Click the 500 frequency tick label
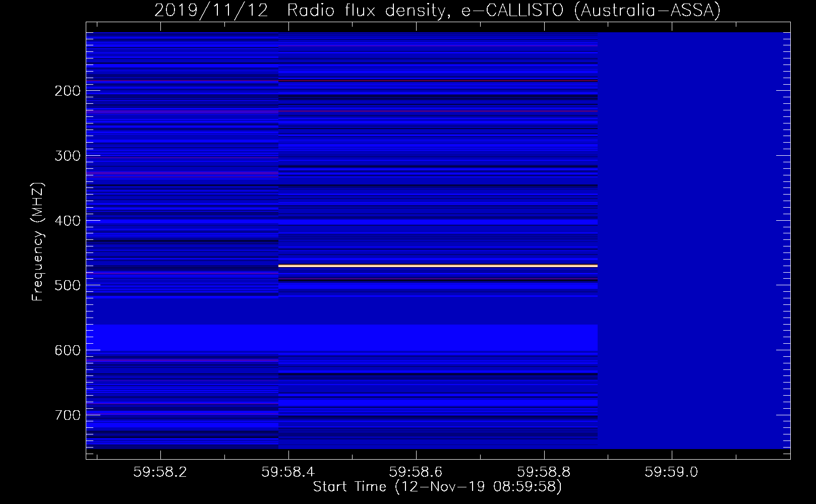 (68, 285)
